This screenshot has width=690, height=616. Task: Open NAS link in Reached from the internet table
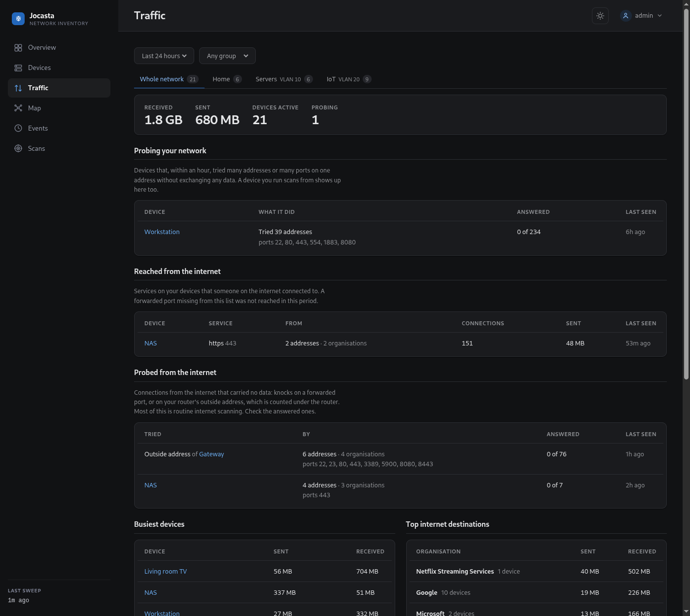click(x=151, y=343)
